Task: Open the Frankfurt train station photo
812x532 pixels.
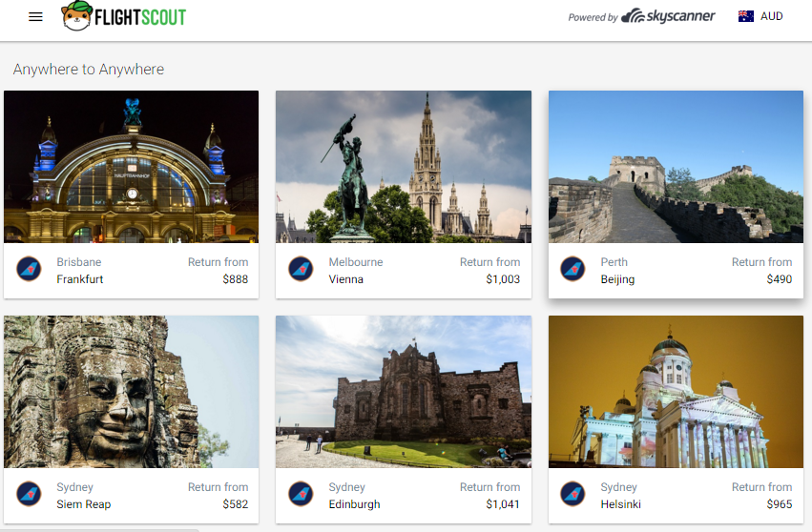Action: point(131,167)
